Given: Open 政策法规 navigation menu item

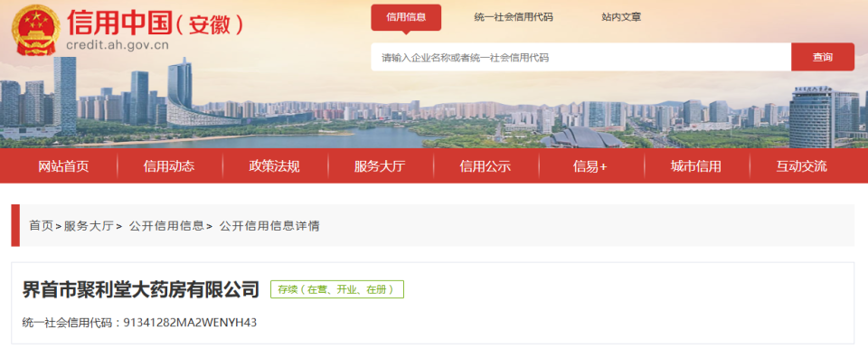Looking at the screenshot, I should (275, 165).
